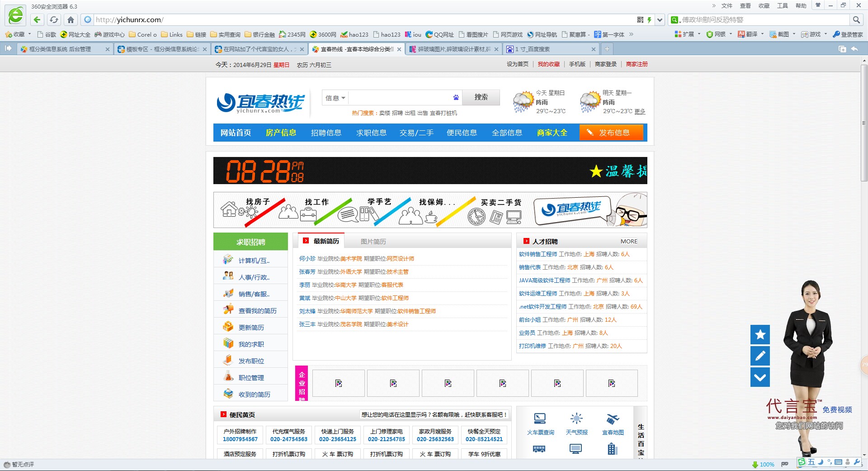Click the magnifier icon in browser search box
Viewport: 868px width, 471px height.
point(856,20)
